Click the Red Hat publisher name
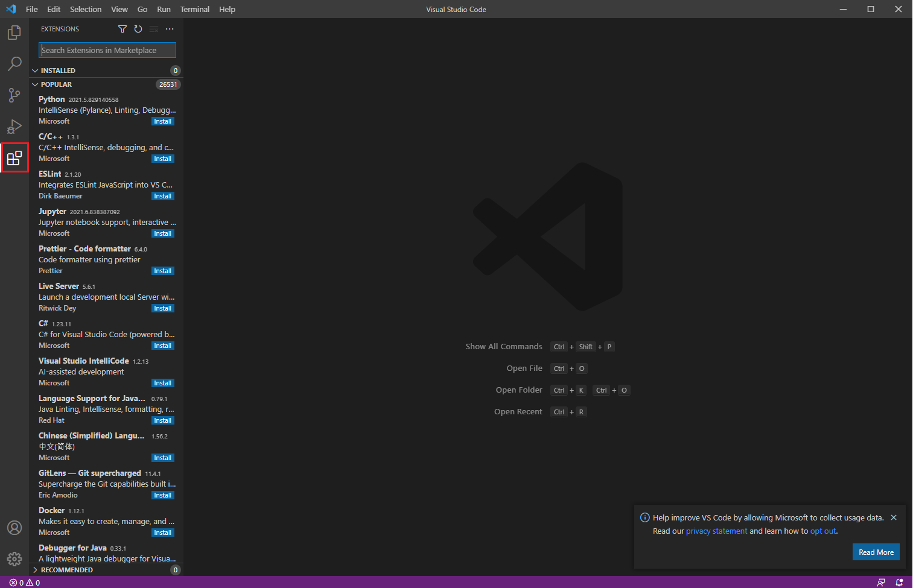The width and height of the screenshot is (913, 588). pyautogui.click(x=51, y=420)
